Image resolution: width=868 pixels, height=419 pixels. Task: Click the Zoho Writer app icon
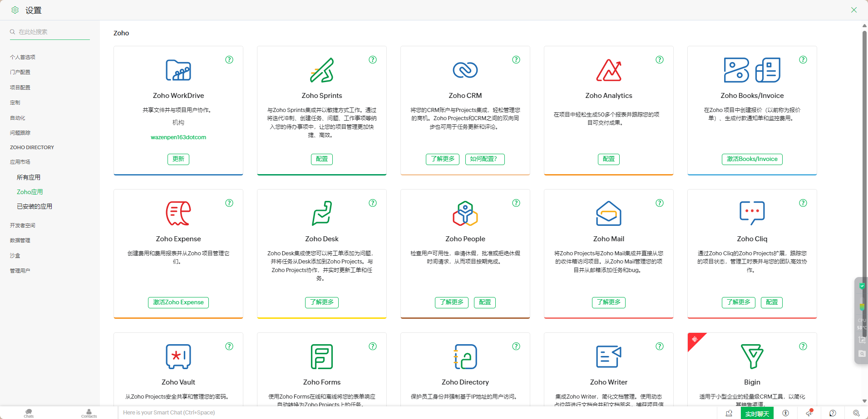[609, 357]
